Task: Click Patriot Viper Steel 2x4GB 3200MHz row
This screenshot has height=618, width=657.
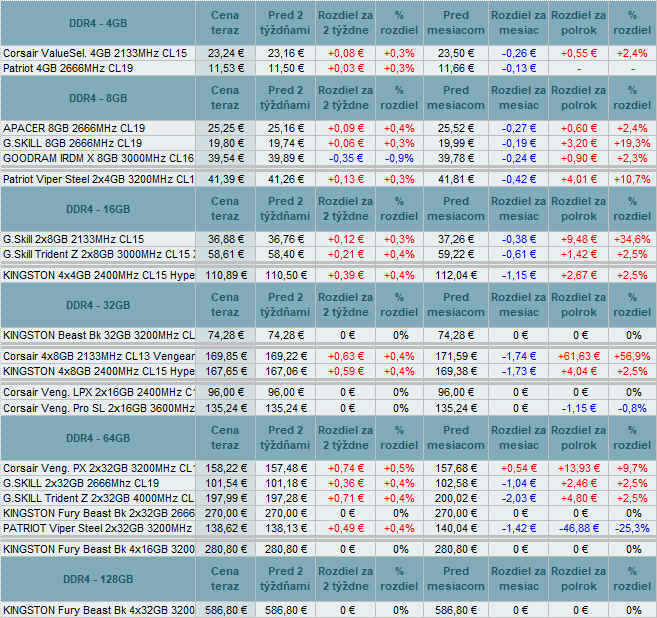Action: click(328, 179)
